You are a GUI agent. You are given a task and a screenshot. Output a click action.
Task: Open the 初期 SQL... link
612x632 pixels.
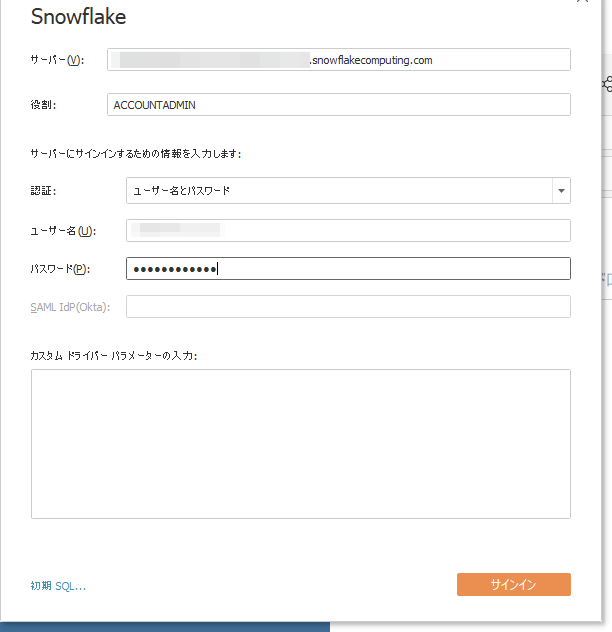(x=58, y=586)
